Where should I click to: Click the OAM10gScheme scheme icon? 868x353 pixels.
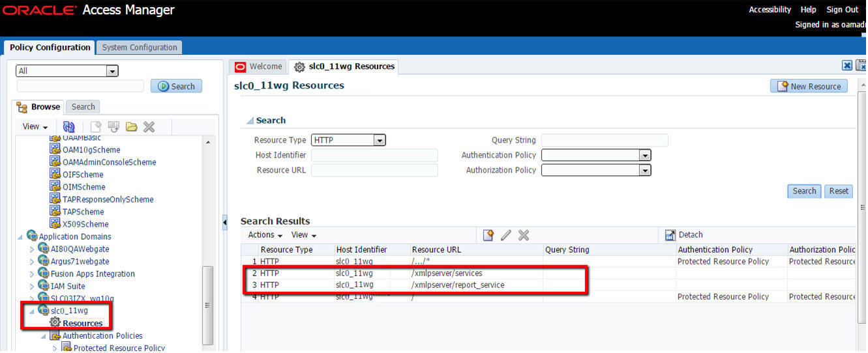tap(55, 150)
